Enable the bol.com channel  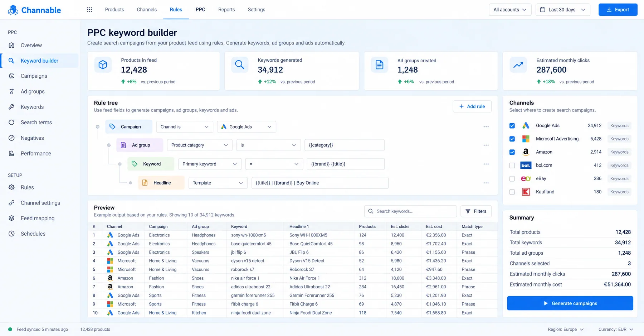point(512,165)
